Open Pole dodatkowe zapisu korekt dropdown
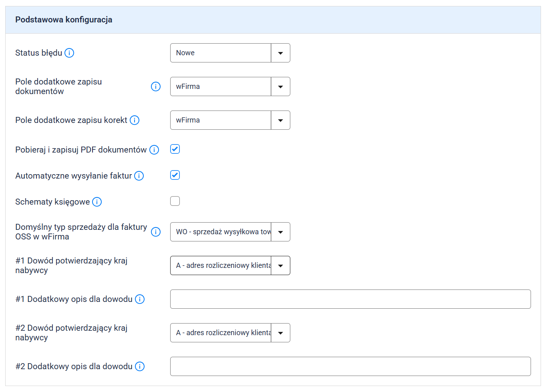The image size is (547, 392). pyautogui.click(x=230, y=120)
